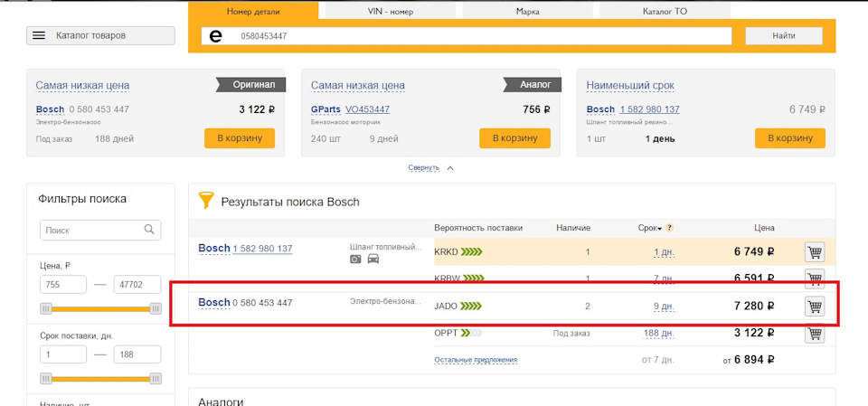Open the hamburger menu icon in Каталог товаров
868x406 pixels.
[38, 35]
